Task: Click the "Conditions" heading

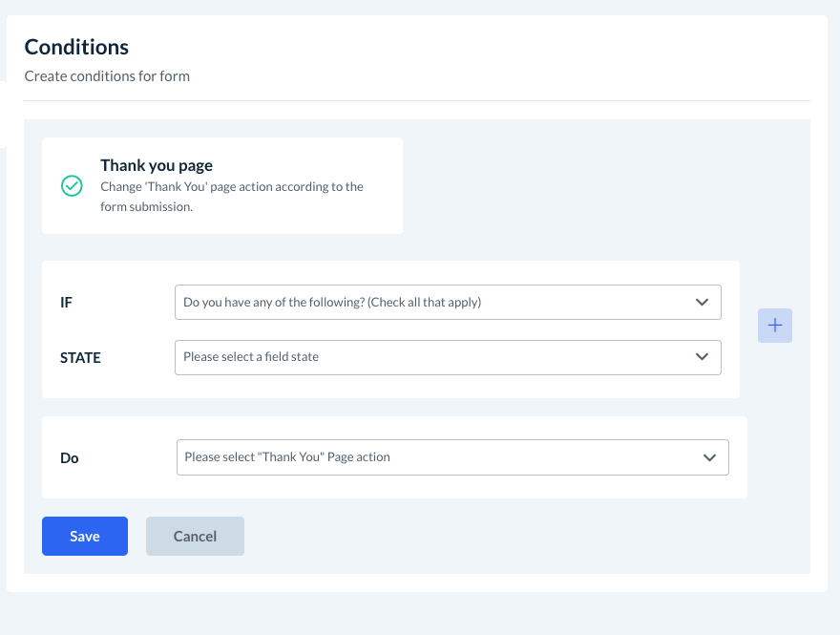Action: pos(76,47)
